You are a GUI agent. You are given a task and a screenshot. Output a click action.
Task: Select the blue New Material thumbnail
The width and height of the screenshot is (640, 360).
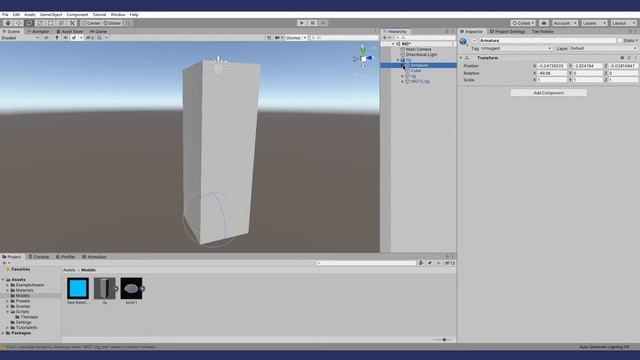78,288
